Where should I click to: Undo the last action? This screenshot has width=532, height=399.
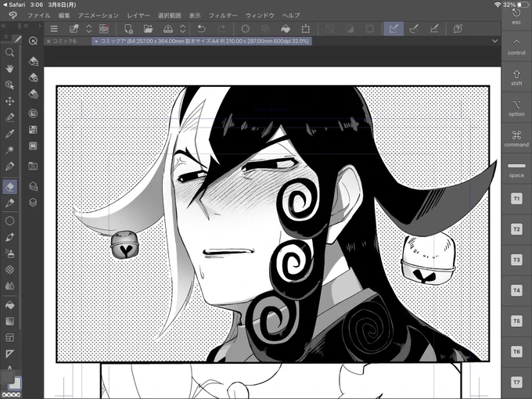pyautogui.click(x=201, y=29)
